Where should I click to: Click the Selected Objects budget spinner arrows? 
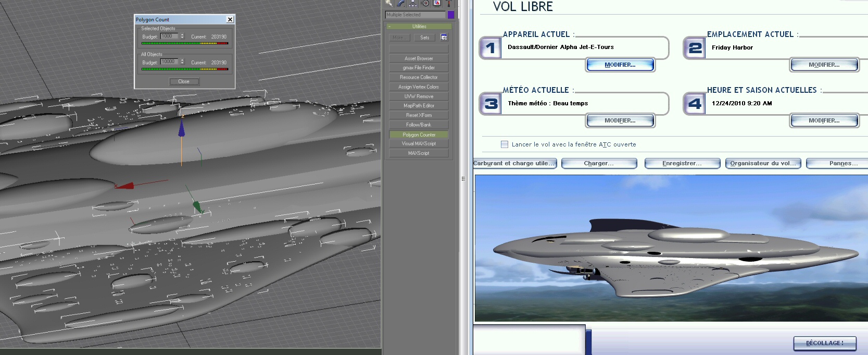point(182,36)
